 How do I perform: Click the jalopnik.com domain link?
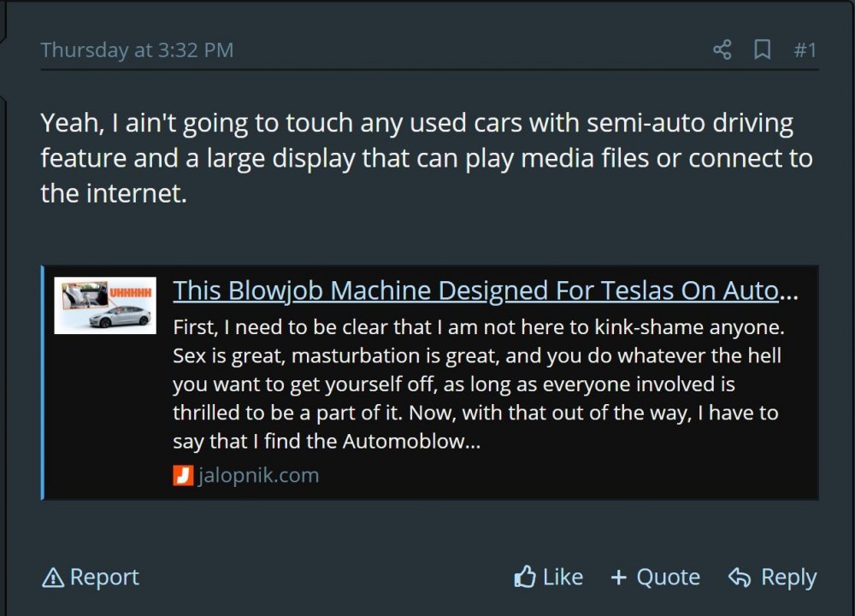(x=258, y=476)
